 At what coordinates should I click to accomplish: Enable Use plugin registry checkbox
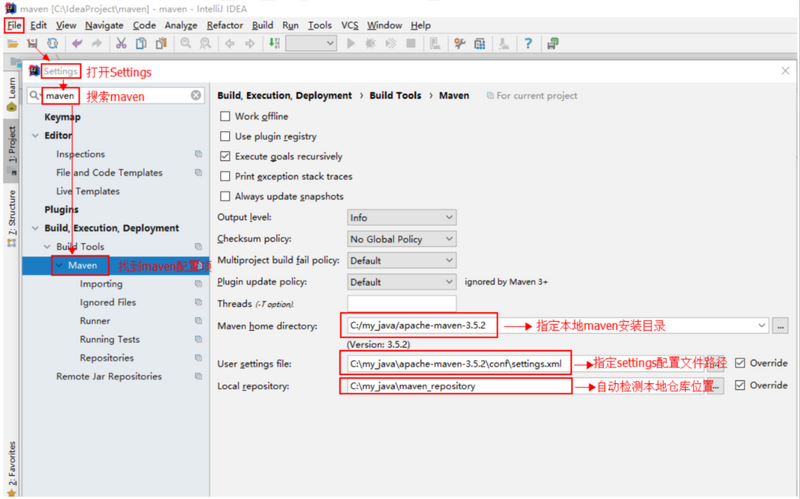(225, 136)
